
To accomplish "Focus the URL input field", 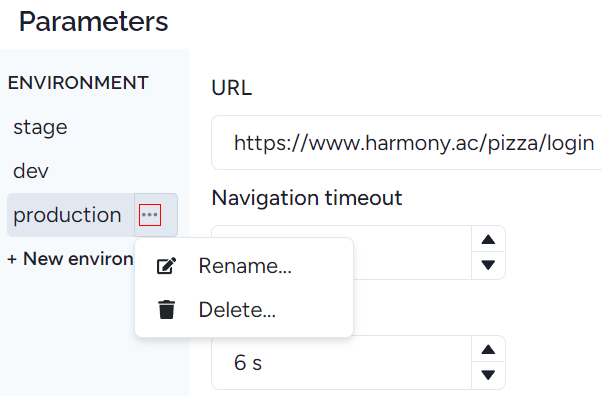I will [407, 142].
